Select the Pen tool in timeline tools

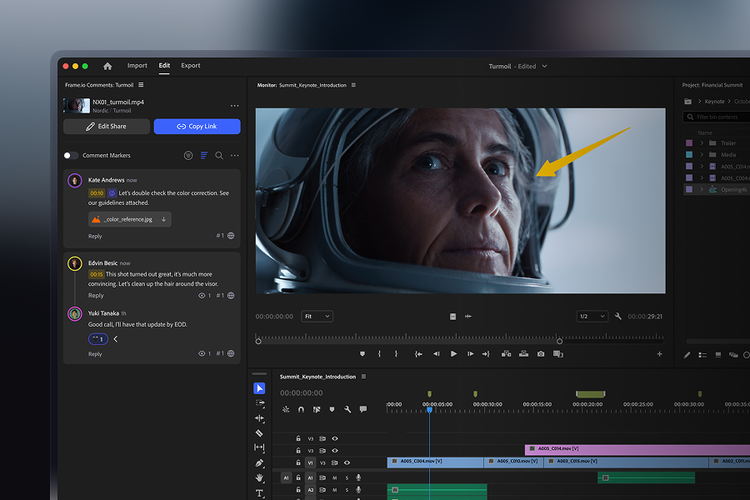260,463
